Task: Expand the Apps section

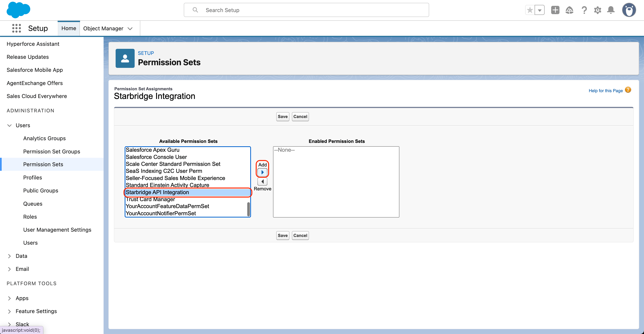Action: (x=9, y=298)
